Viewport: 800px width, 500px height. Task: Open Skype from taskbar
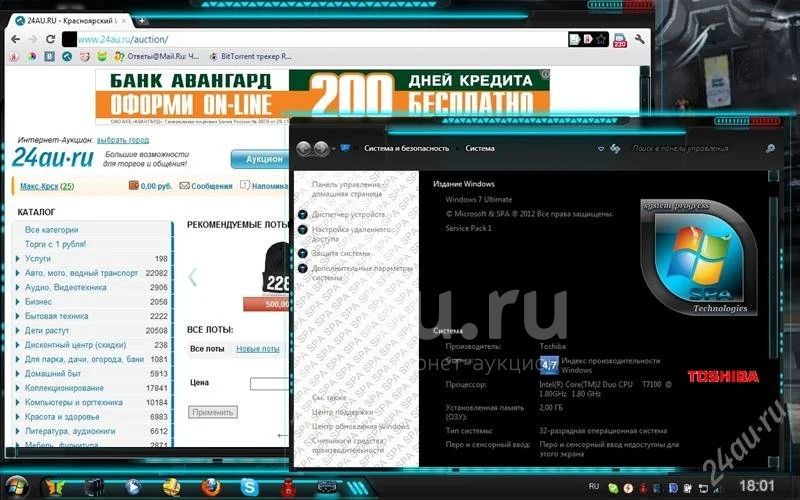click(249, 487)
